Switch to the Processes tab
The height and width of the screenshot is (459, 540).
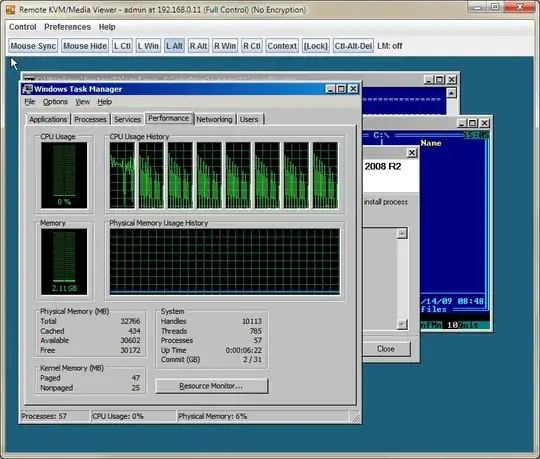click(90, 119)
